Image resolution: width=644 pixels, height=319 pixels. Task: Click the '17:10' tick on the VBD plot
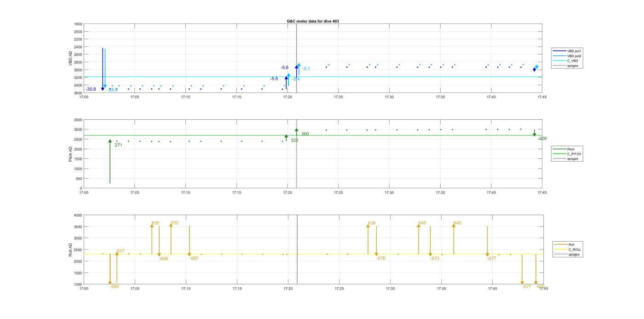click(x=185, y=97)
